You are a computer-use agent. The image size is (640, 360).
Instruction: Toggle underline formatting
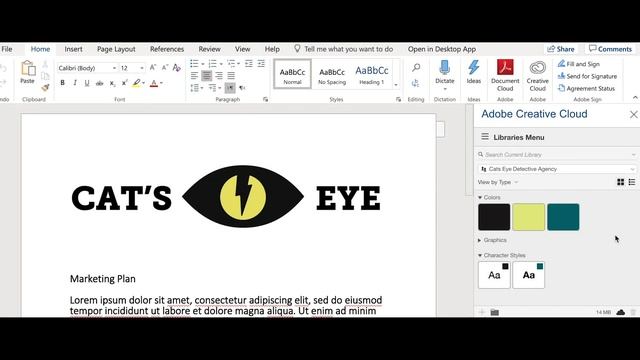pyautogui.click(x=87, y=83)
